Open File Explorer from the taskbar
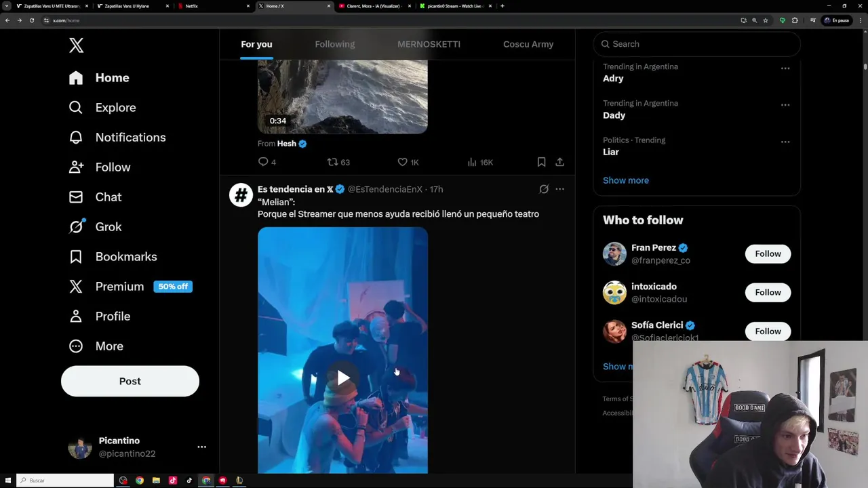 click(156, 481)
